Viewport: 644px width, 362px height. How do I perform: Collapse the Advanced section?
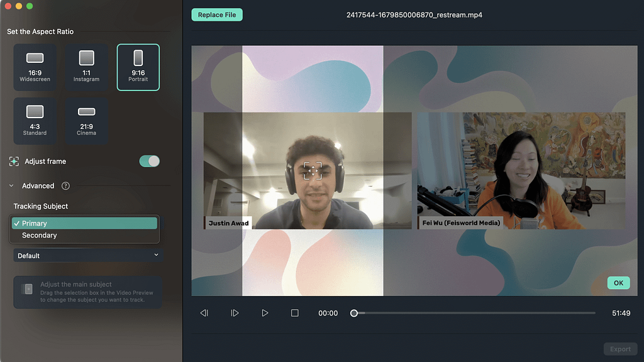click(x=12, y=186)
